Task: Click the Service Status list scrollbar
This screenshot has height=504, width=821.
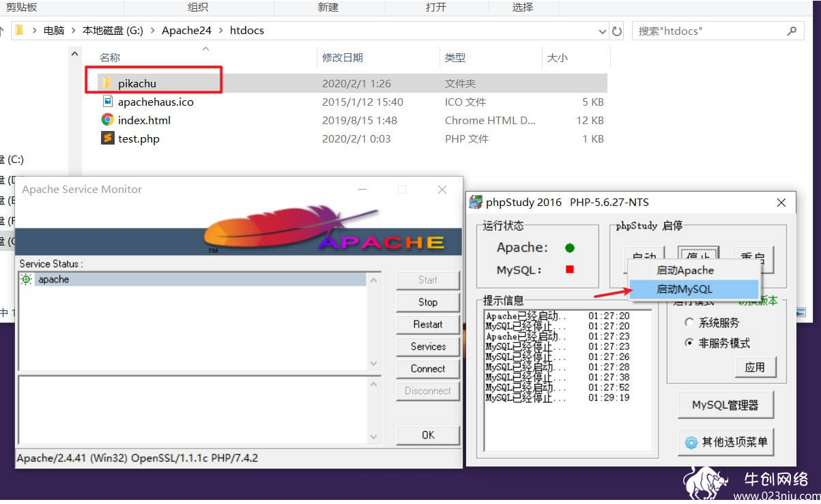Action: (373, 321)
